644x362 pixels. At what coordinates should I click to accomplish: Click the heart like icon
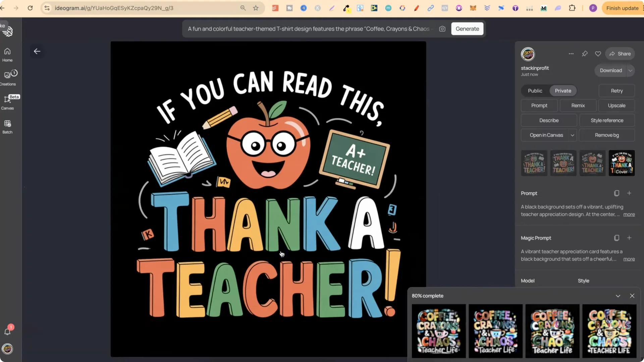(598, 54)
